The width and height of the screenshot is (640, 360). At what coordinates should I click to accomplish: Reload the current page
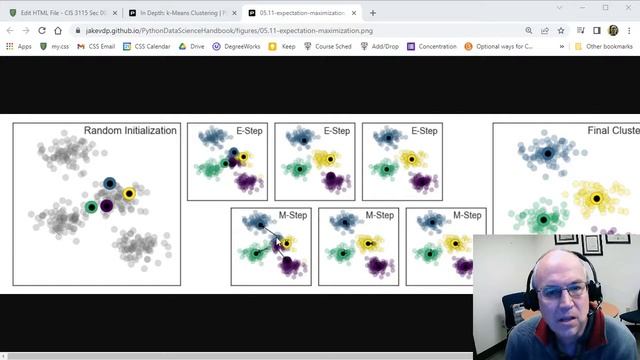[x=42, y=31]
